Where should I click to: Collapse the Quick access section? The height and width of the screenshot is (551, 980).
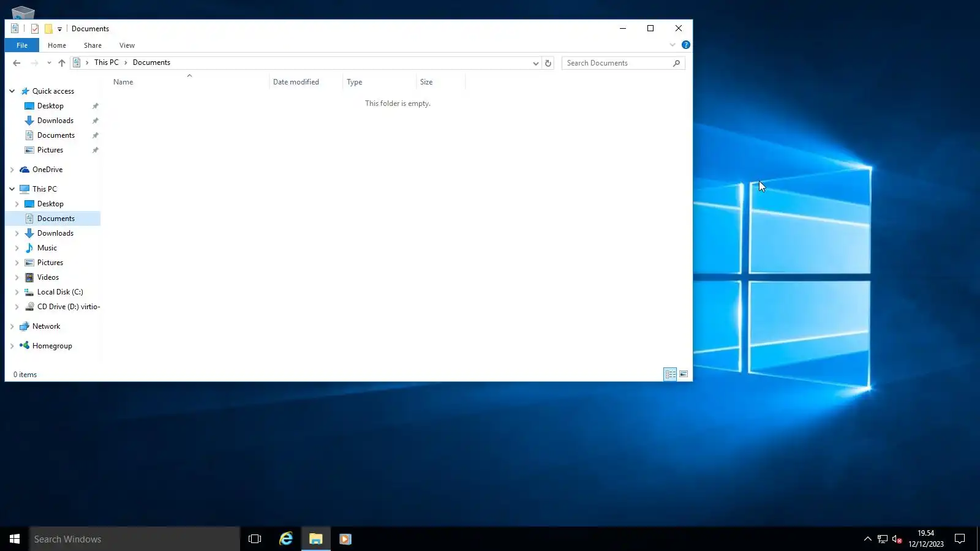click(x=12, y=91)
